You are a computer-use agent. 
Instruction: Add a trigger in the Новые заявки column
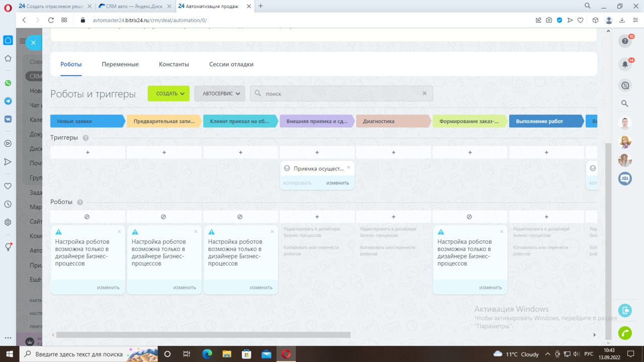point(88,152)
